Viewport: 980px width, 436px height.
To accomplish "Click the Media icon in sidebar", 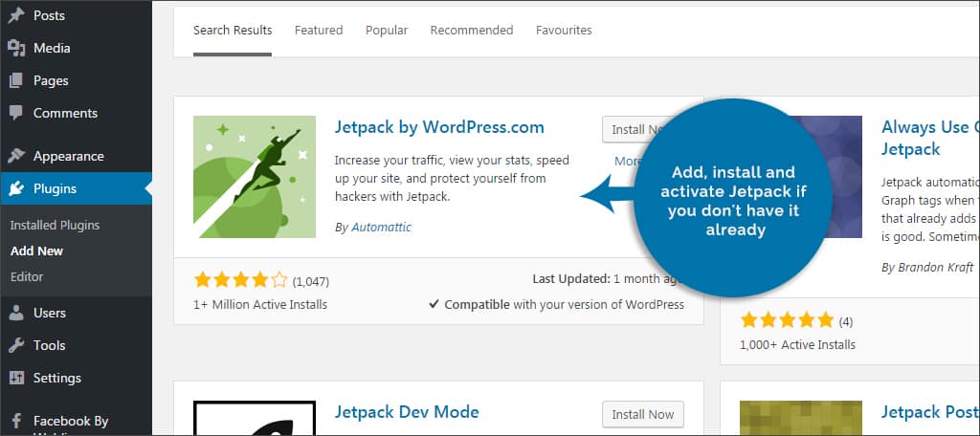I will coord(16,48).
